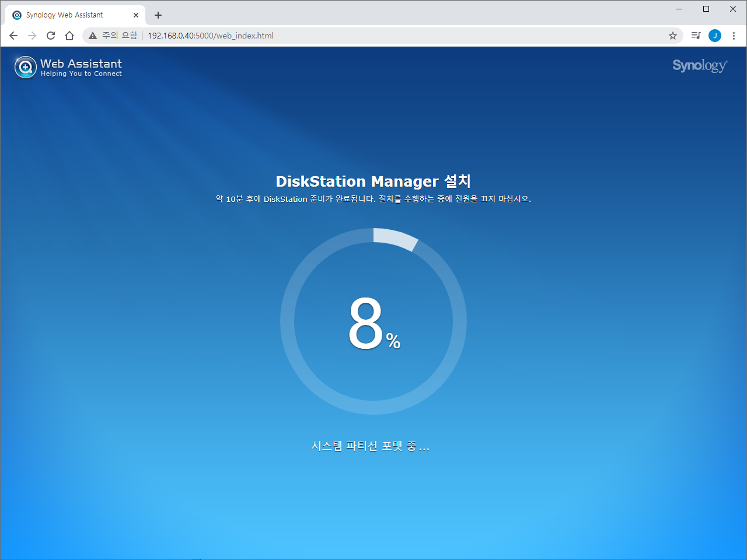Screen dimensions: 747x560
Task: Close the Synology Web Assistant tab
Action: 136,15
